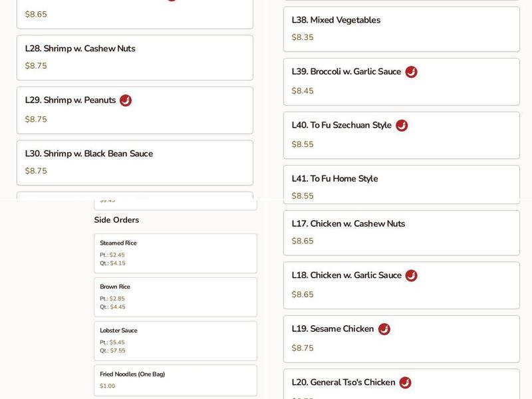
Task: Add L17. Chicken w. Cashew Nuts
Action: 401,232
